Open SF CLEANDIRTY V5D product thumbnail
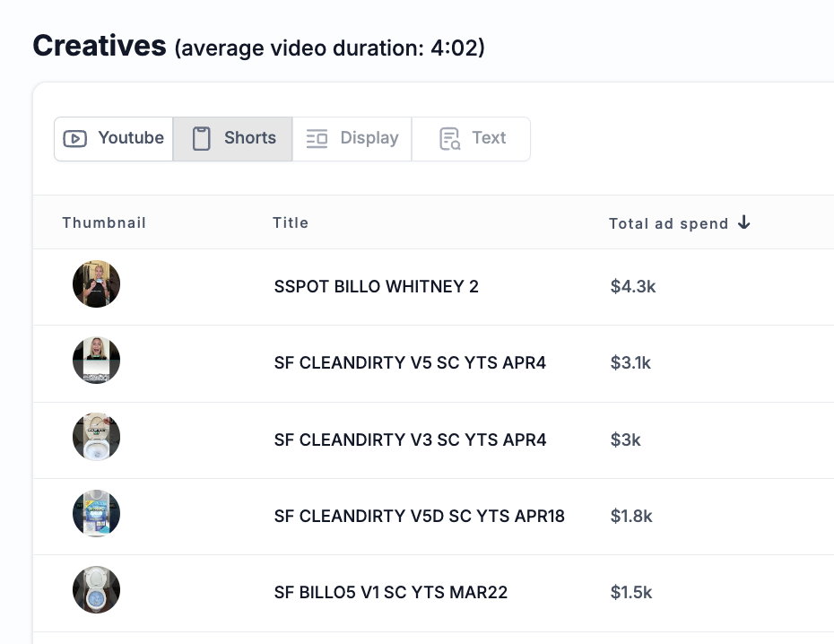 (96, 514)
